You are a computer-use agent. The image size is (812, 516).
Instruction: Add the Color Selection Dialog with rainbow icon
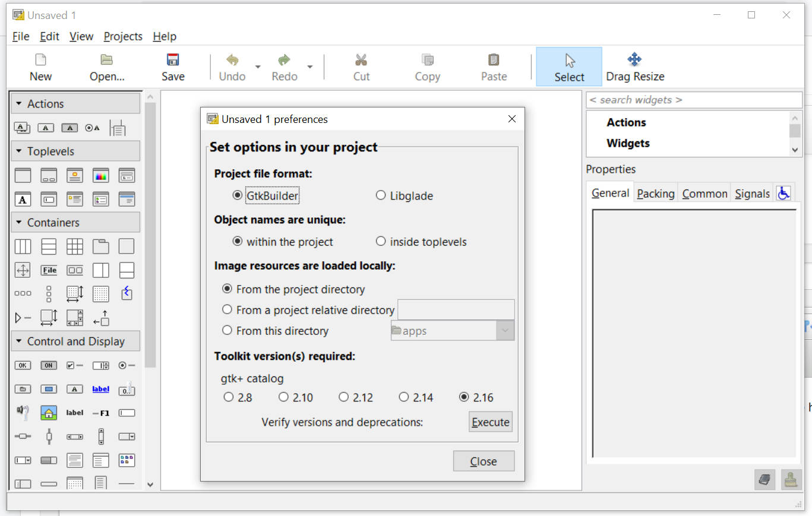[x=101, y=175]
